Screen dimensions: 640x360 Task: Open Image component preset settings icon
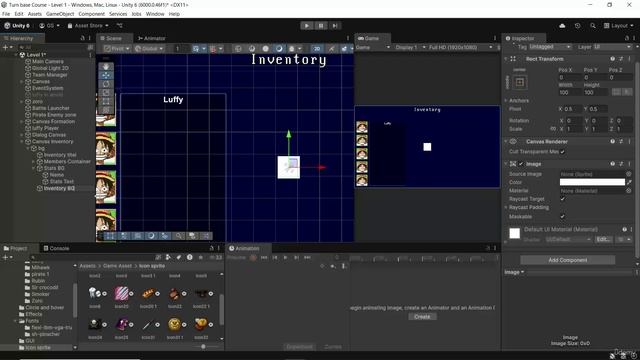point(621,164)
